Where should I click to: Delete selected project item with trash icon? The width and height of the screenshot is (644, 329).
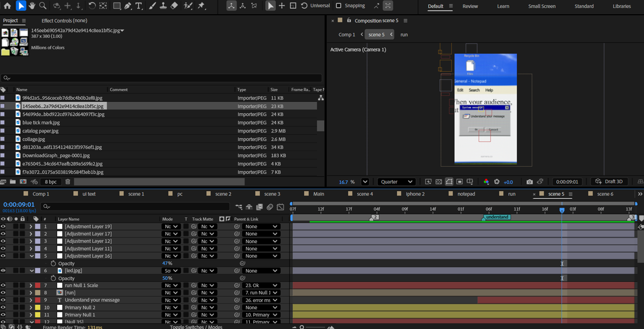pos(68,182)
